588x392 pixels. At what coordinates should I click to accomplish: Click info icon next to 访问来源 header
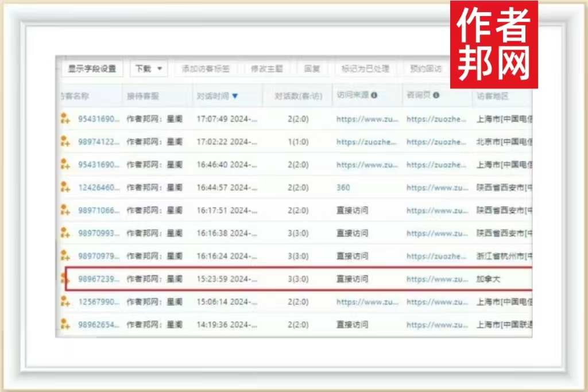click(374, 95)
